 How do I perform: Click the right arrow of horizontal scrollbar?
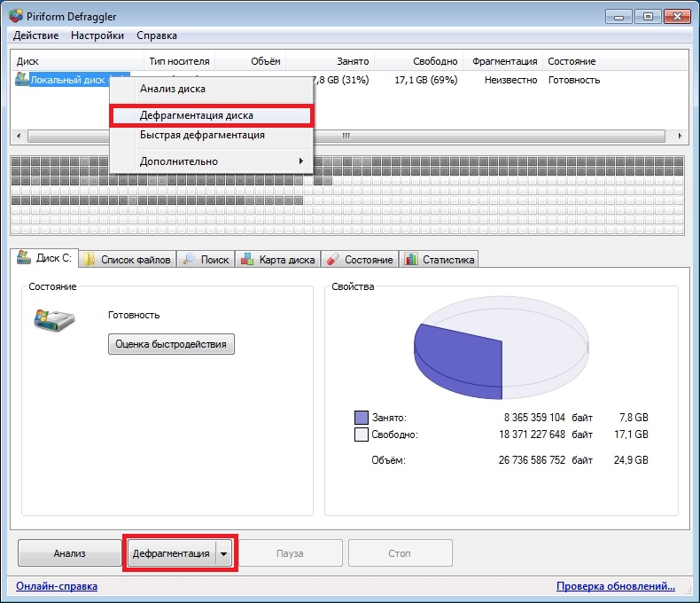point(680,137)
